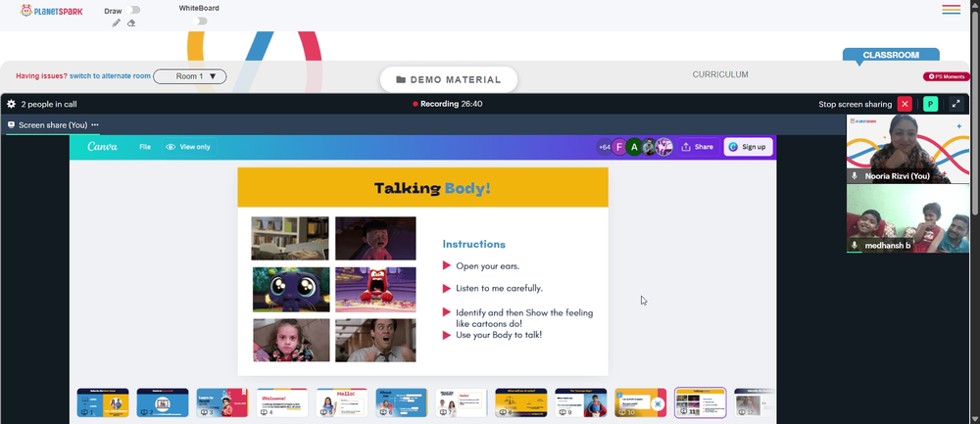Click the PlanetSpark logo
The width and height of the screenshot is (980, 424).
(x=51, y=11)
